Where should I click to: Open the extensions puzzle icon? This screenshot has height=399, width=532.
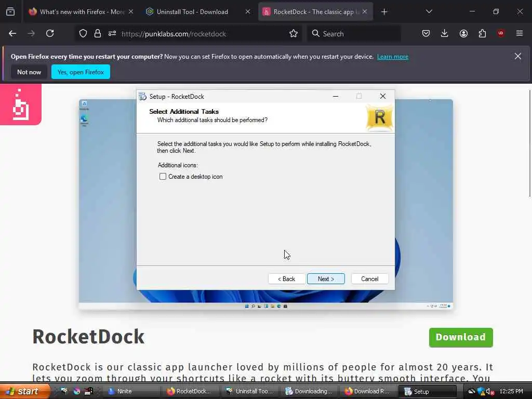pyautogui.click(x=482, y=34)
